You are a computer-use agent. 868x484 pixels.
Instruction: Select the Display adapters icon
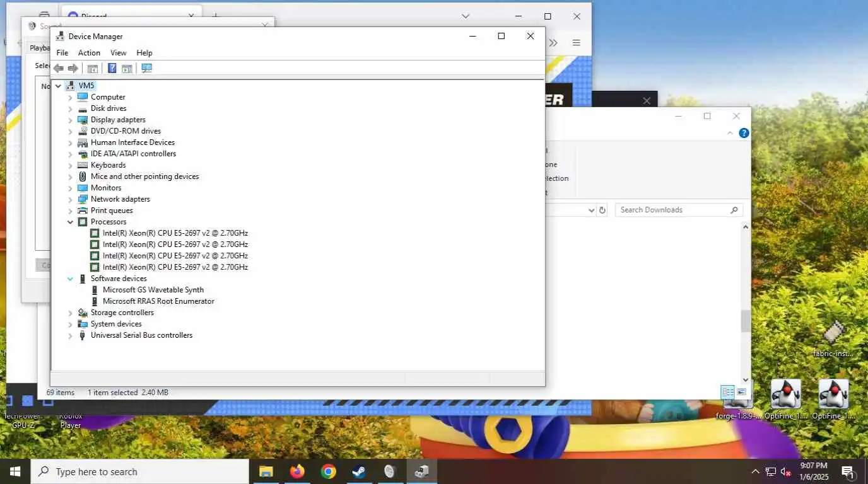click(x=83, y=120)
